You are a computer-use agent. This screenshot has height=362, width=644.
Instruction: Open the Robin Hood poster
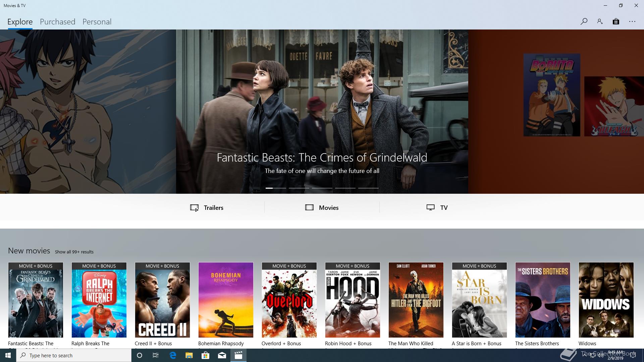(353, 300)
